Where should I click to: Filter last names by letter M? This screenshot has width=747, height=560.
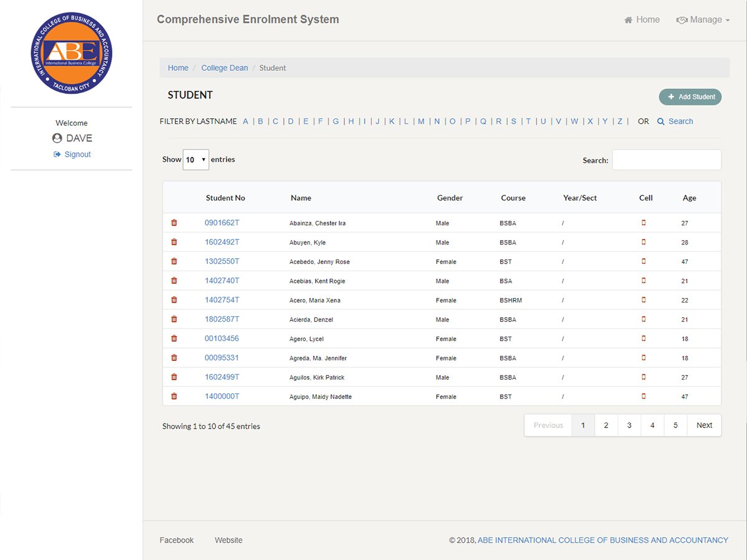point(421,121)
